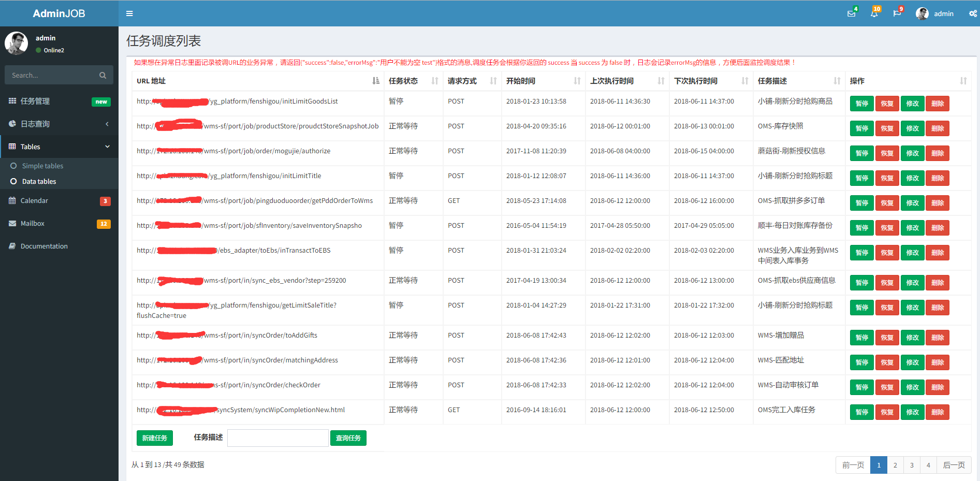
Task: Delete the initLimitTitle 小铺-刷新分时抢购标题 task
Action: 938,178
